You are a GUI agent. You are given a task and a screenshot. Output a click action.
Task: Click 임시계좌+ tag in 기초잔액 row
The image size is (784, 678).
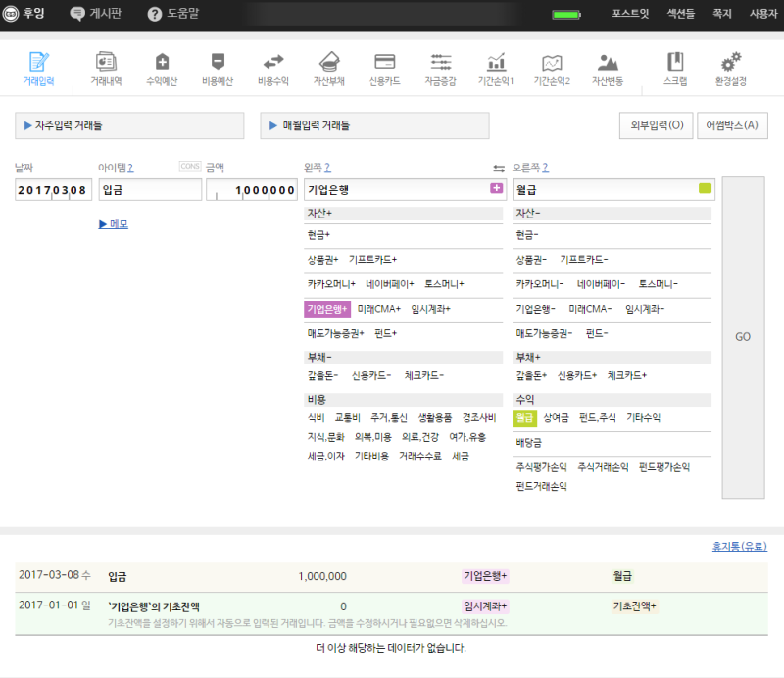(485, 606)
